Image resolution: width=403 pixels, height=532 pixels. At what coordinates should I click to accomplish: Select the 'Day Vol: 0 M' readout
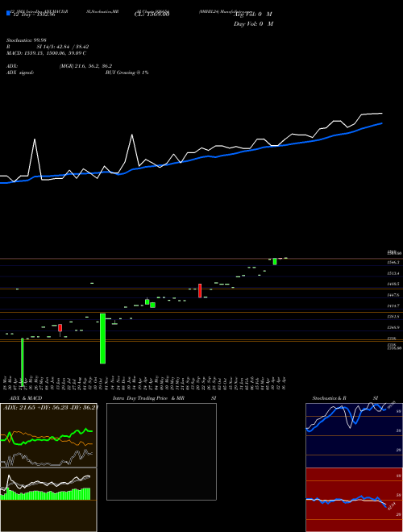(x=253, y=24)
